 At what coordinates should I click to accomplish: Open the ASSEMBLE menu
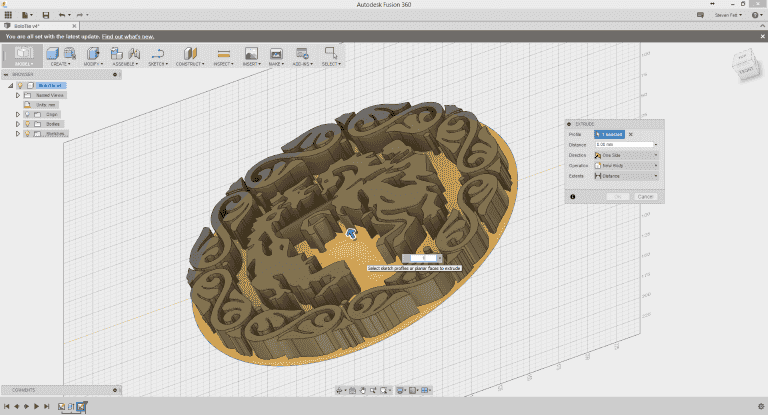coord(125,64)
